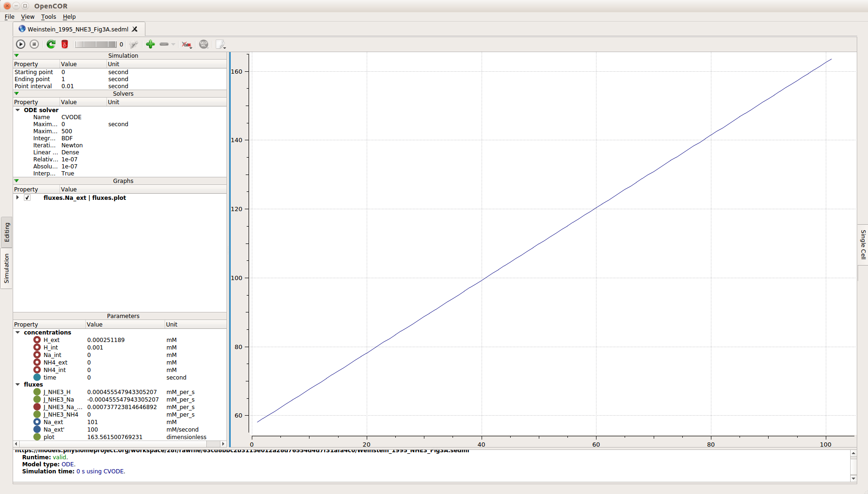The height and width of the screenshot is (494, 868).
Task: Adjust the simulation delay slider
Action: (96, 44)
